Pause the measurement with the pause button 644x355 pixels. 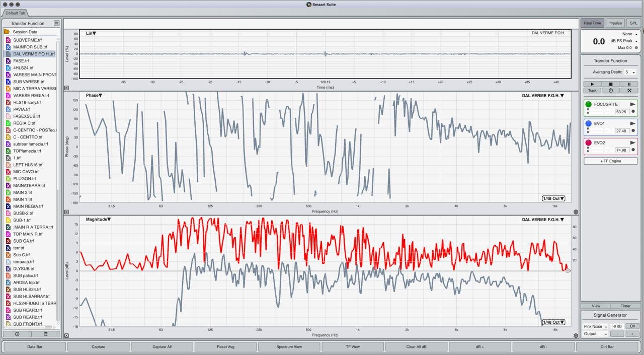tap(629, 84)
